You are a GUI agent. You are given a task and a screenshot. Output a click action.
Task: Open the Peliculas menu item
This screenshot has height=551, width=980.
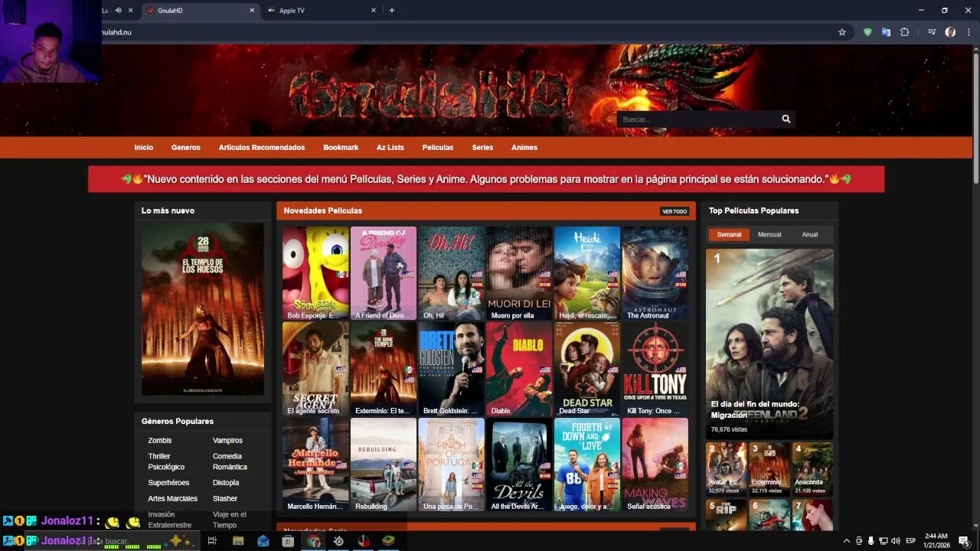[438, 148]
